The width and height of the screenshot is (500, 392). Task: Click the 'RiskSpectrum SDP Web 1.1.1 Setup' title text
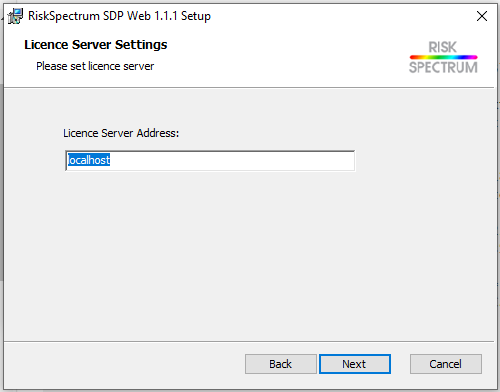pos(119,16)
